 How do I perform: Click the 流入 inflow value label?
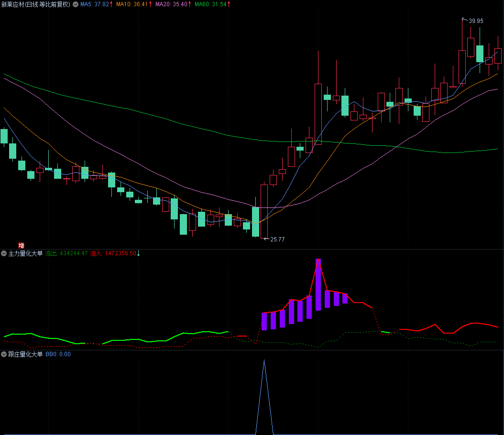[x=113, y=253]
